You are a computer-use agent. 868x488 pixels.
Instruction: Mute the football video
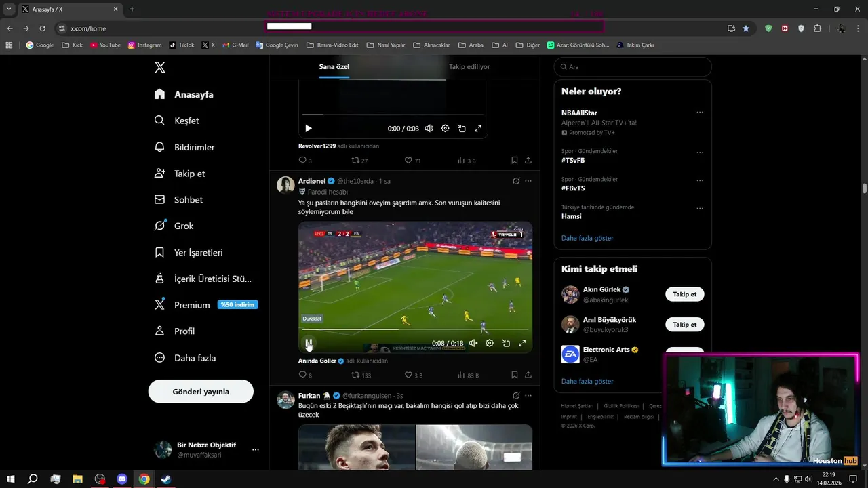click(473, 343)
